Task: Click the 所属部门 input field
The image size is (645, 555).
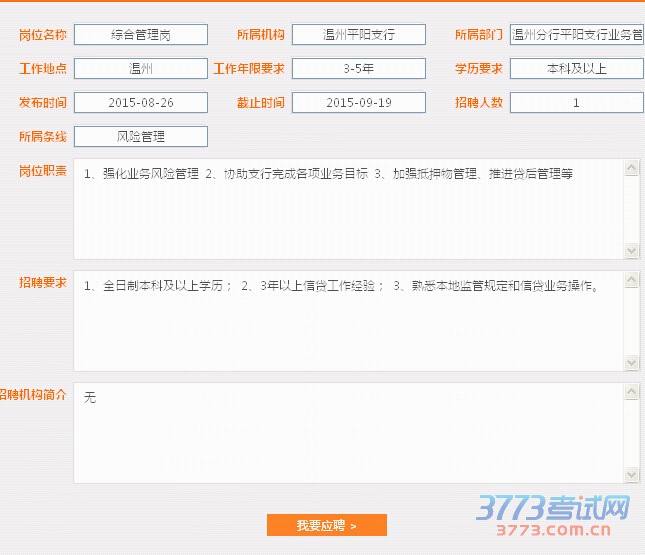Action: tap(576, 35)
